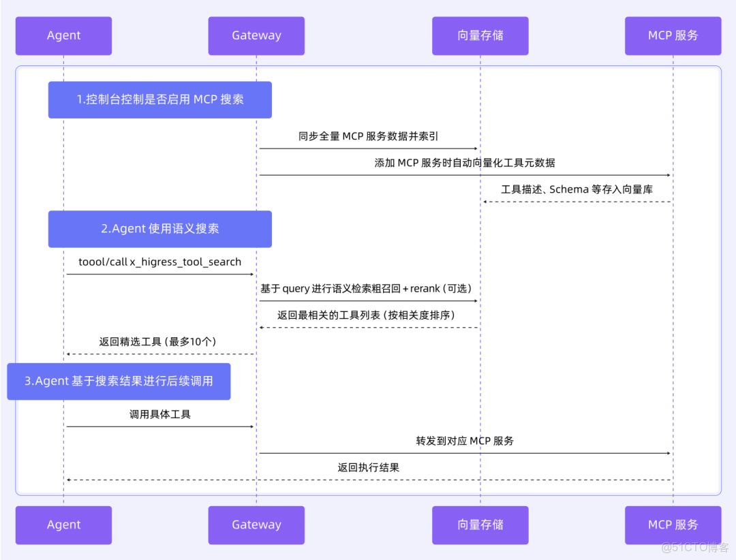Click the MCP 服务 header box

point(673,35)
